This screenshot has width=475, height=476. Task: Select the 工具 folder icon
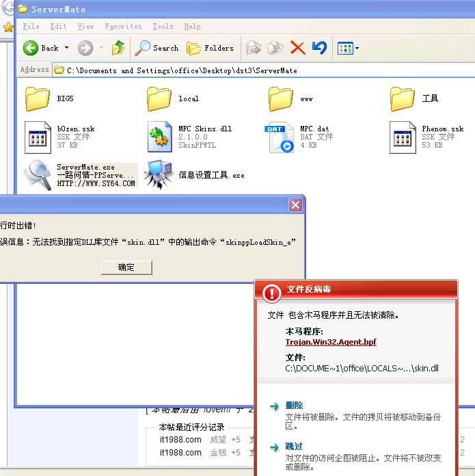[x=402, y=98]
